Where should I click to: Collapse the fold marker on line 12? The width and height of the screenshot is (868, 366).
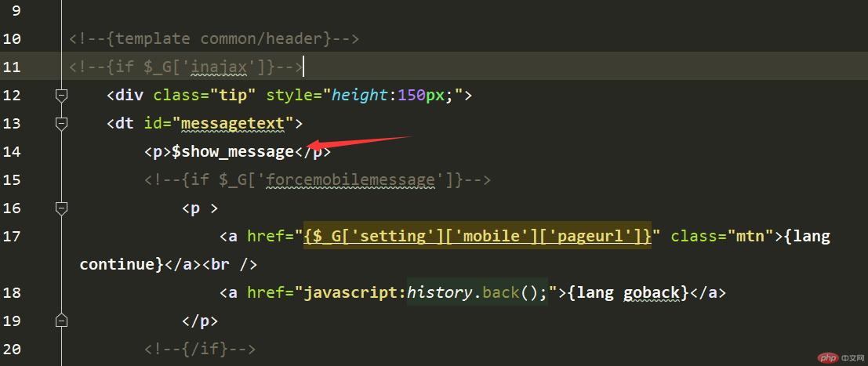tap(61, 96)
